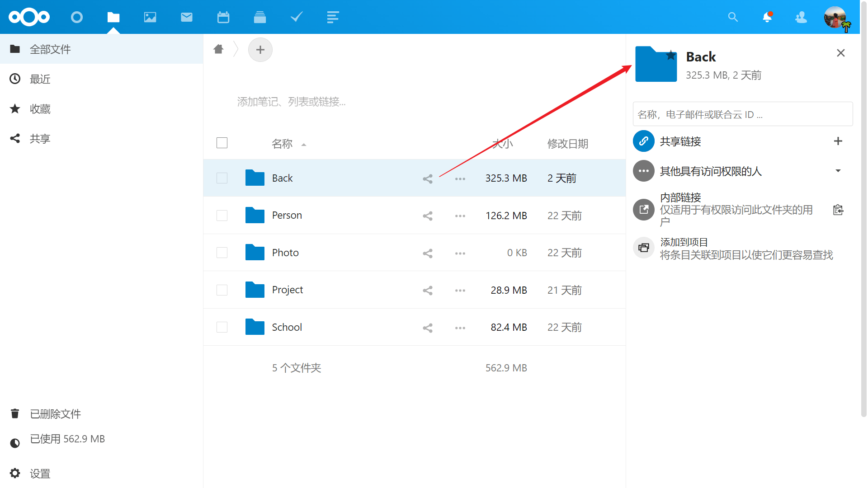
Task: Tick the checkbox for Photo folder
Action: click(x=222, y=253)
